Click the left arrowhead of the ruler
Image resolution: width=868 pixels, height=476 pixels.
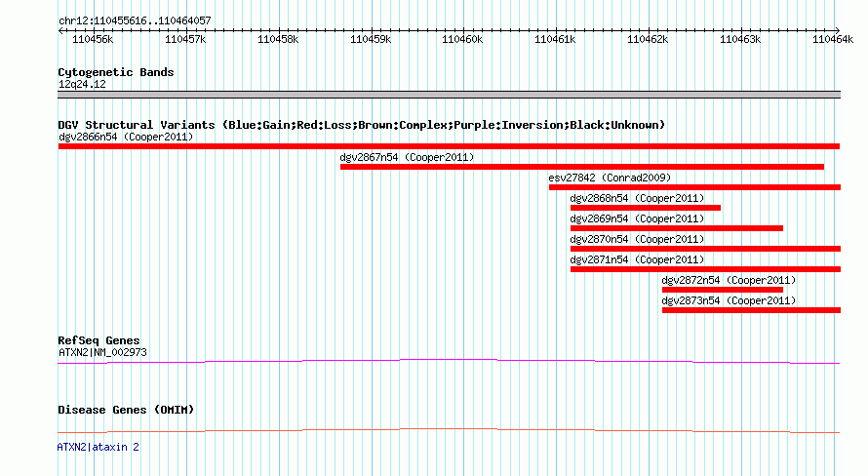(x=60, y=30)
